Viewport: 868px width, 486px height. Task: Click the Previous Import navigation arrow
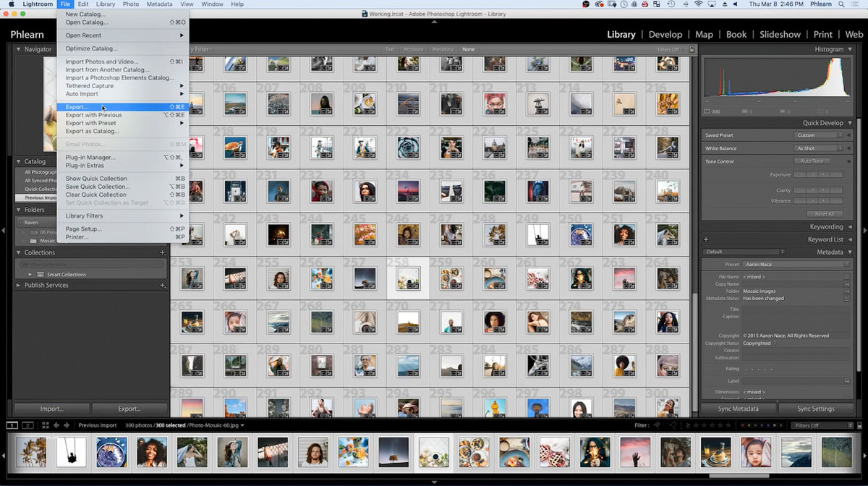[57, 425]
